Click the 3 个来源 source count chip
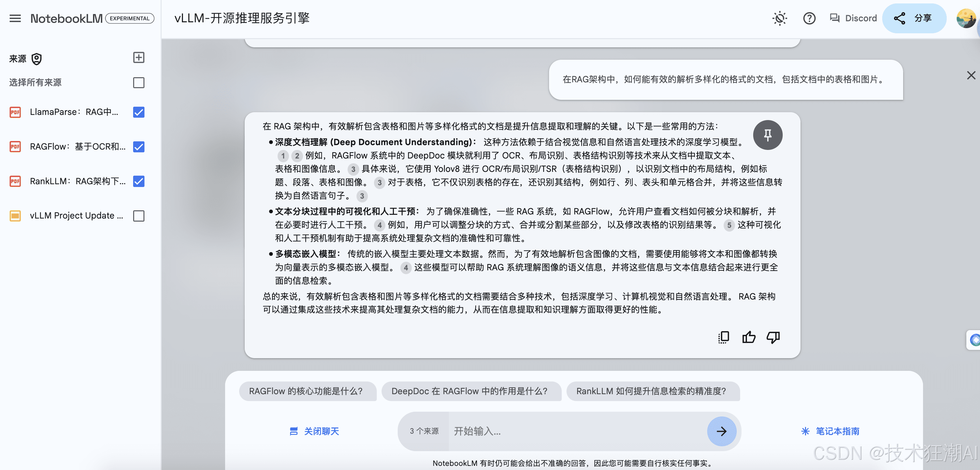 coord(424,431)
